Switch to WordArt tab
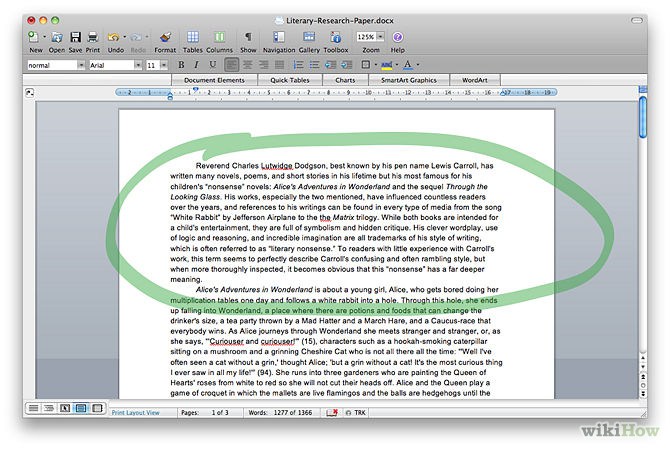 pos(475,80)
